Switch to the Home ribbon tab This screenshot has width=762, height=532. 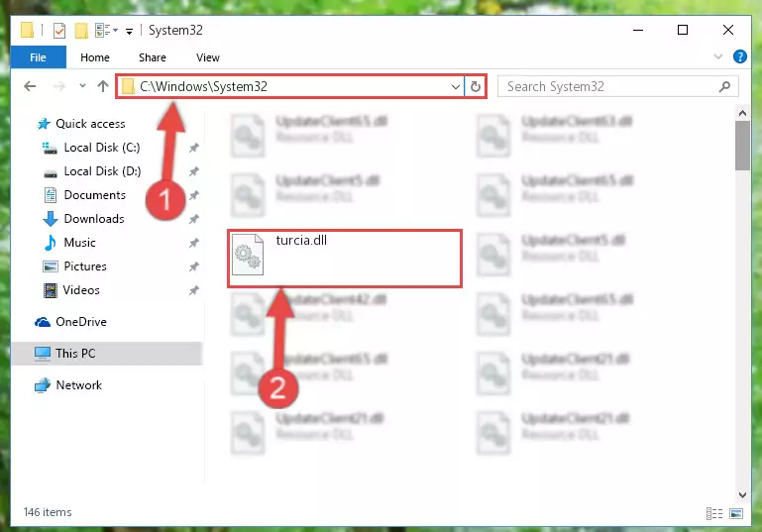point(95,57)
